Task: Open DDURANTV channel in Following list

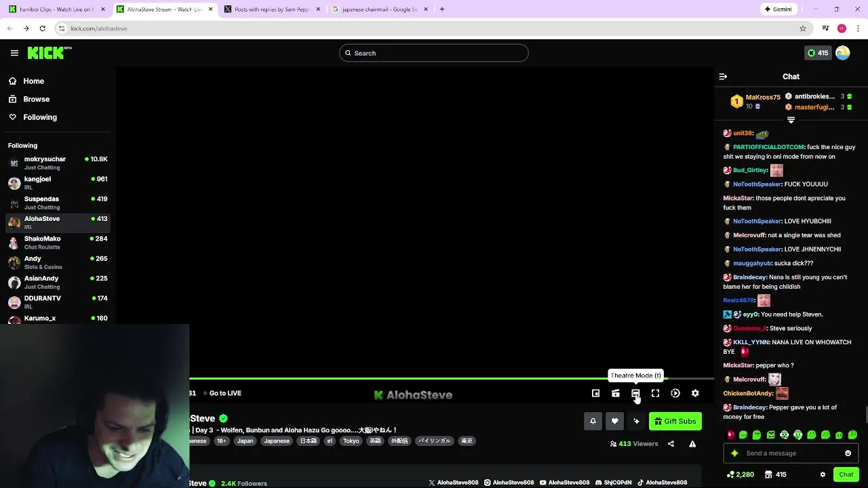Action: [x=57, y=302]
